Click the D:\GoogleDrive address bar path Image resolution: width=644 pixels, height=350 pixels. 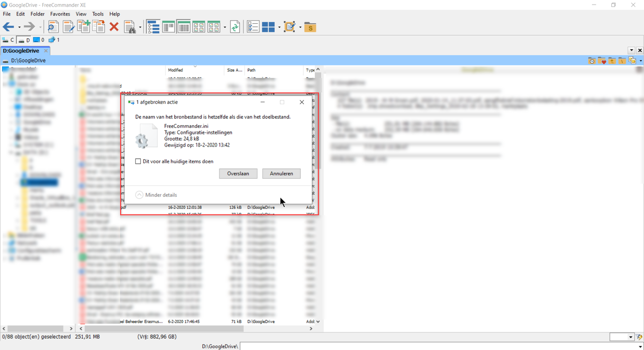(28, 60)
